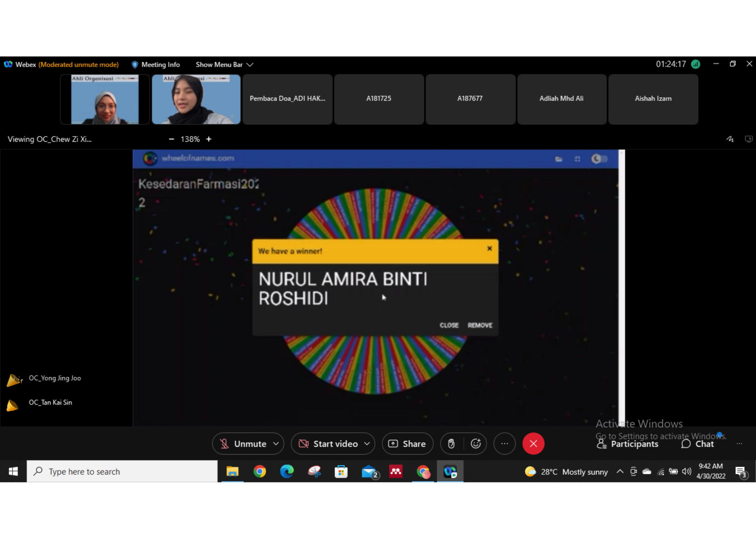Screen dimensions: 756x534
Task: Click the green connection status icon
Action: coord(696,64)
